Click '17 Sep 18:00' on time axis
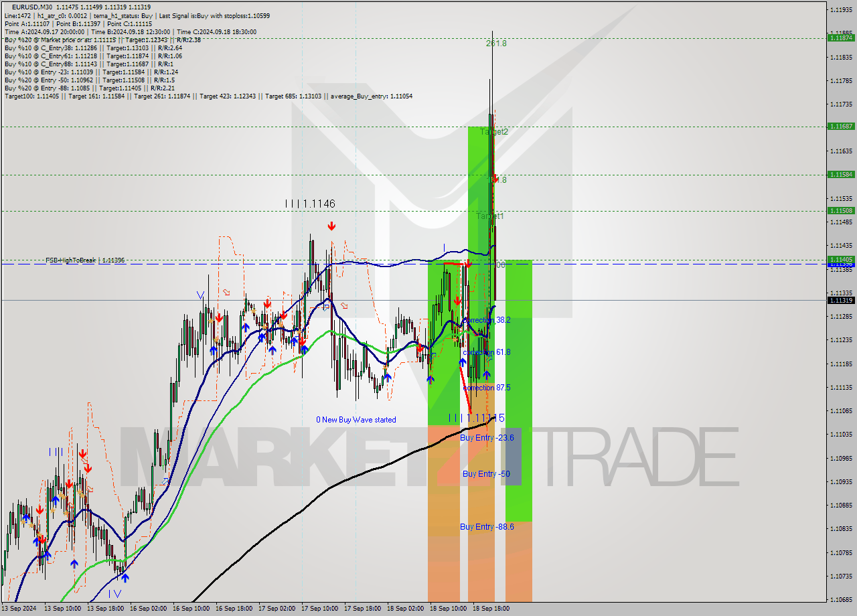The image size is (857, 616). pyautogui.click(x=362, y=609)
